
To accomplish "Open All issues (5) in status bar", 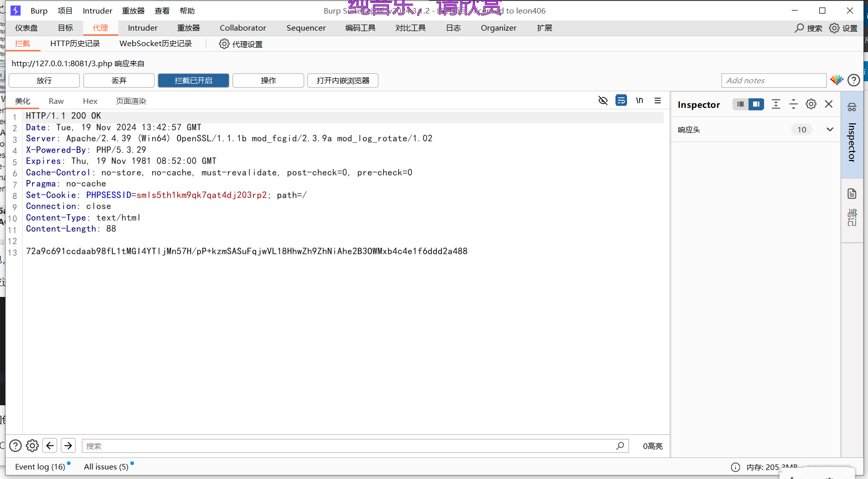I will point(106,467).
